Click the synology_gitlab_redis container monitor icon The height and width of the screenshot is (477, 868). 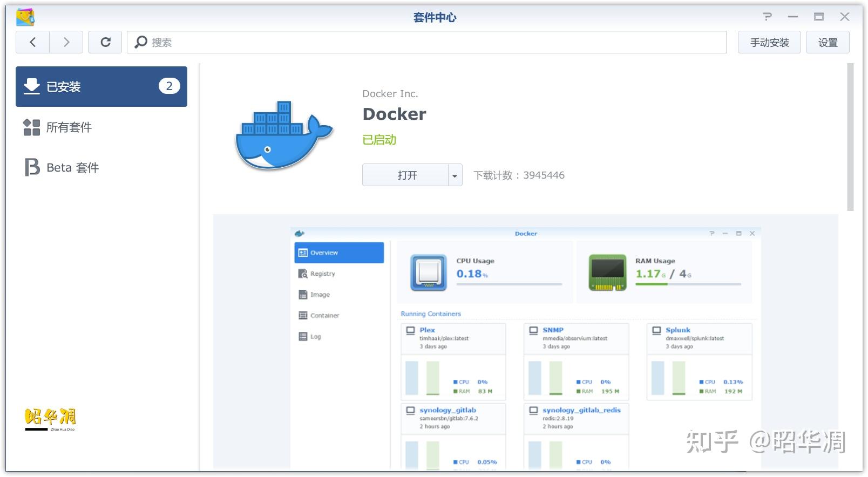(533, 411)
